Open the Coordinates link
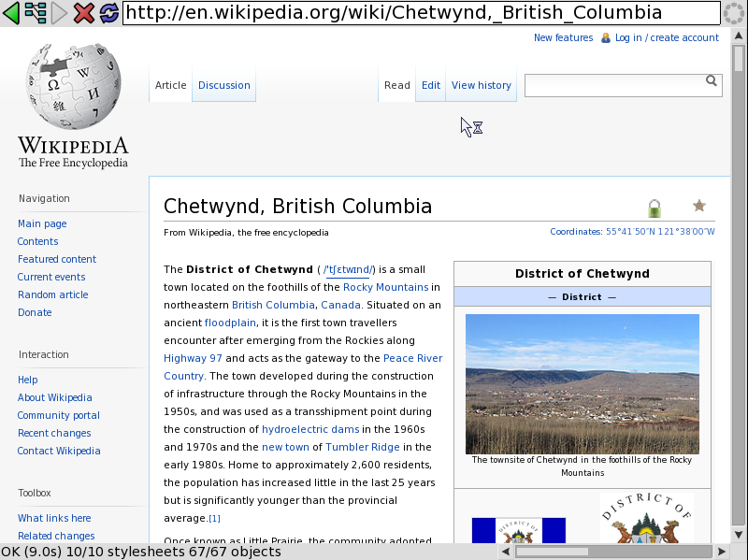The width and height of the screenshot is (748, 560). point(632,232)
